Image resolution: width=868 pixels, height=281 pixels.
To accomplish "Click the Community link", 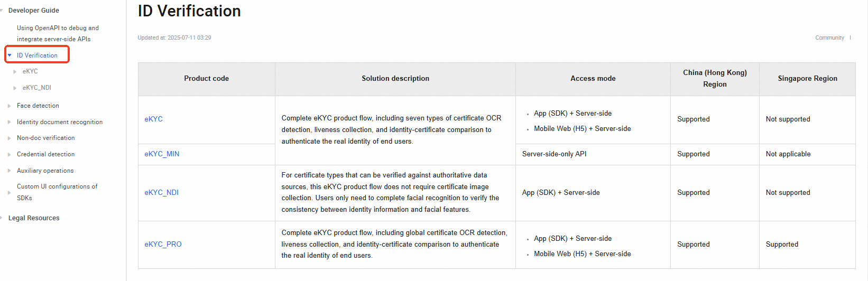I will tap(829, 38).
